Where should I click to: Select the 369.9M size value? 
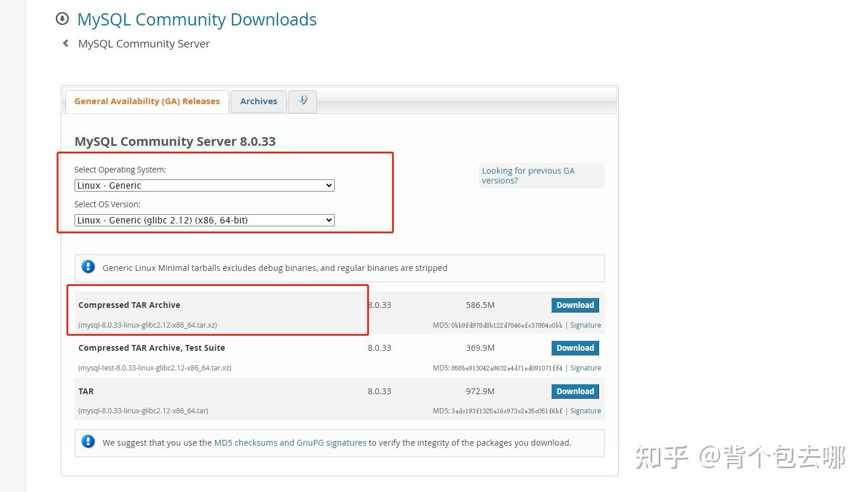[x=480, y=348]
